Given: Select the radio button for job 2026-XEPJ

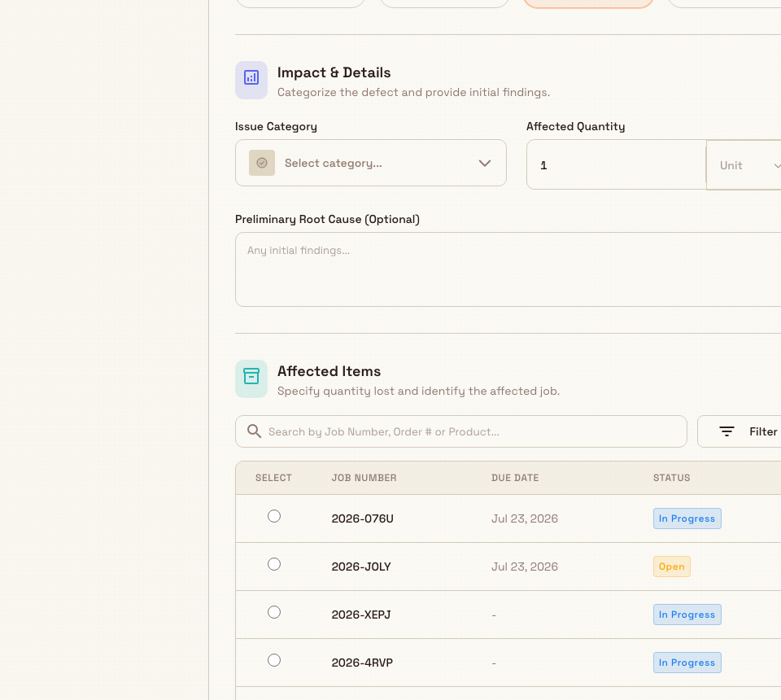Looking at the screenshot, I should click(274, 612).
